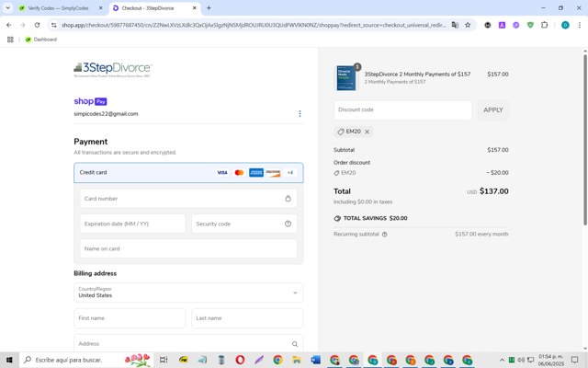Open Task View on taskbar
Screen dimensions: 588x368
click(x=164, y=360)
